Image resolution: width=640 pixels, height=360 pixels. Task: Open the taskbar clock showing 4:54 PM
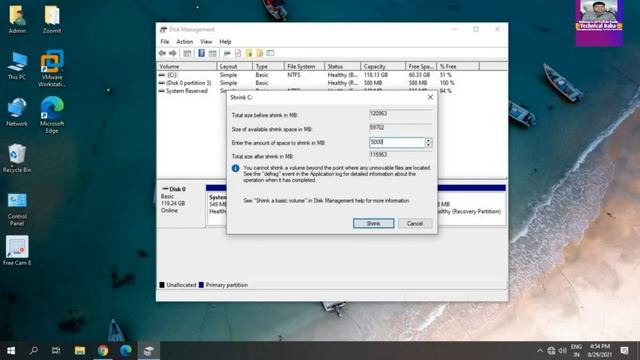tap(599, 351)
